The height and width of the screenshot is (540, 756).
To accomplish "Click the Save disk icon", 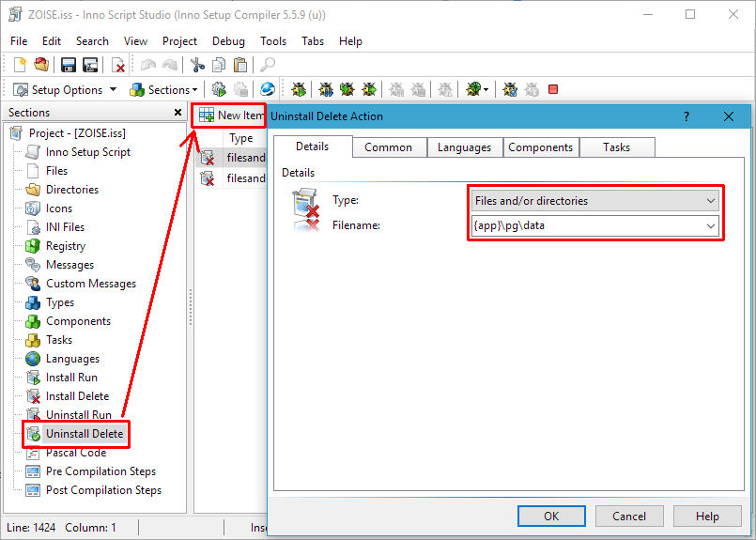I will click(69, 65).
